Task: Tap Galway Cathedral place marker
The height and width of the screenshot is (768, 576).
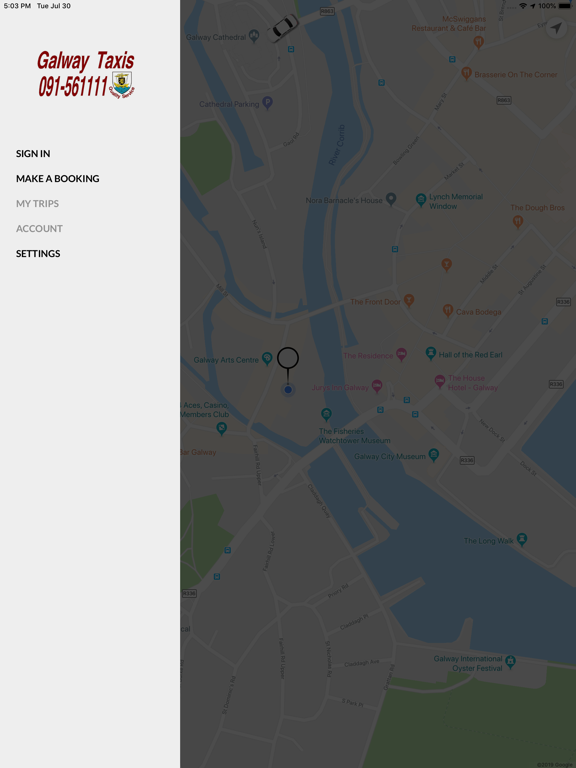Action: click(254, 36)
